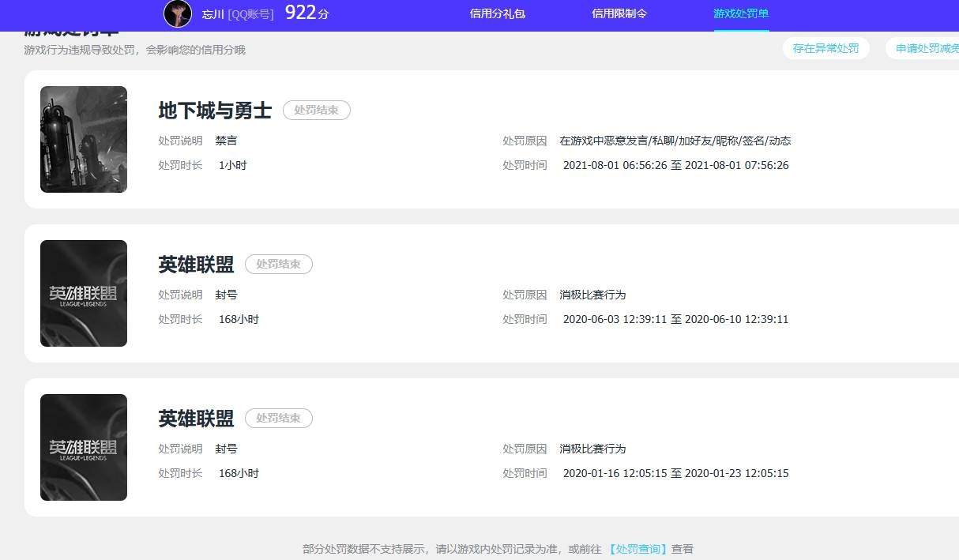Click the 英雄联盟 thumbnail dated 2020-01-16

click(84, 447)
